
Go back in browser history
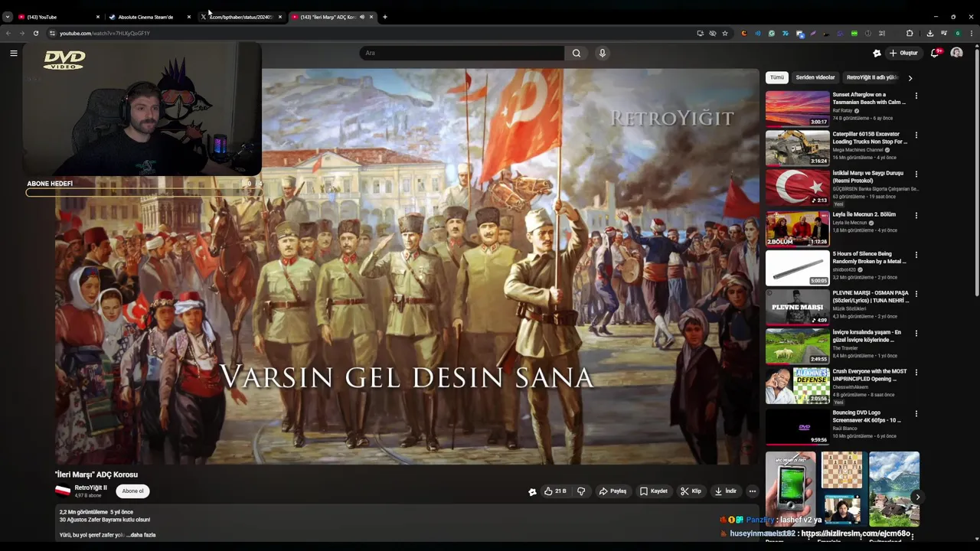[x=8, y=33]
